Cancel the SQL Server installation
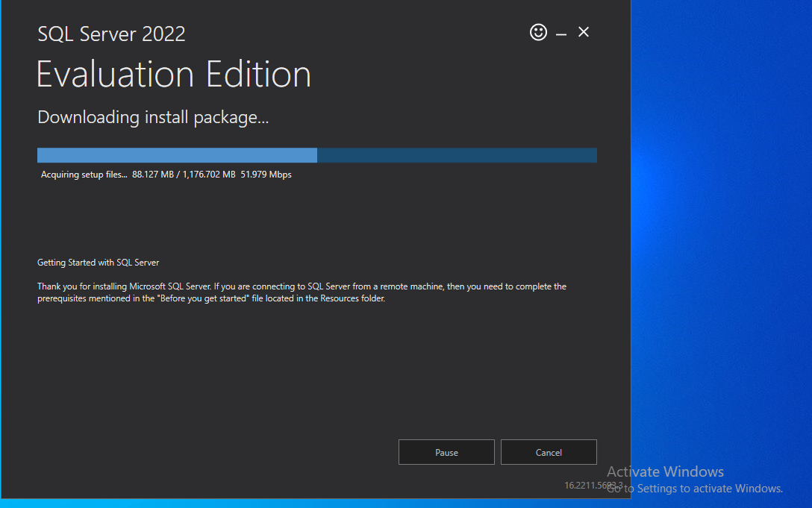 (x=549, y=452)
